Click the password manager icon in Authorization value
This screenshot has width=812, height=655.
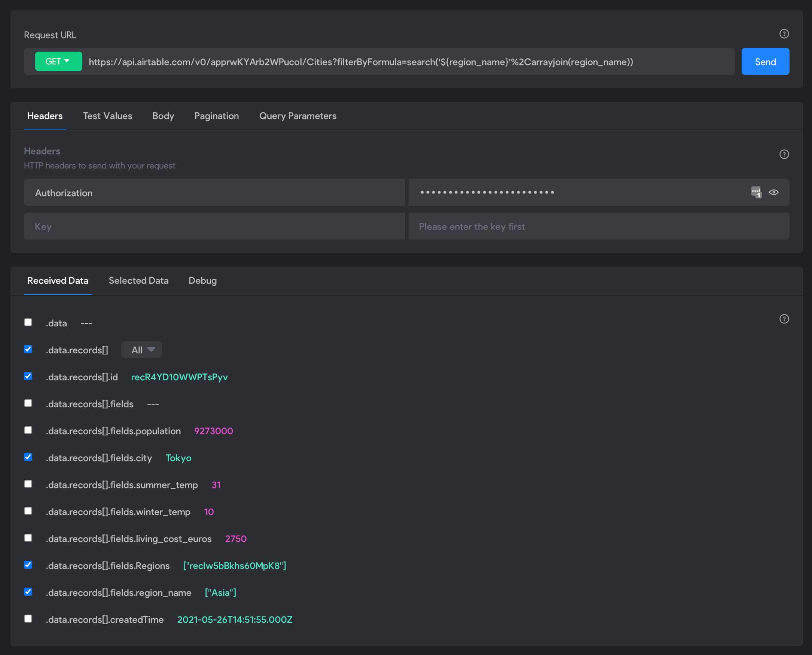tap(756, 192)
